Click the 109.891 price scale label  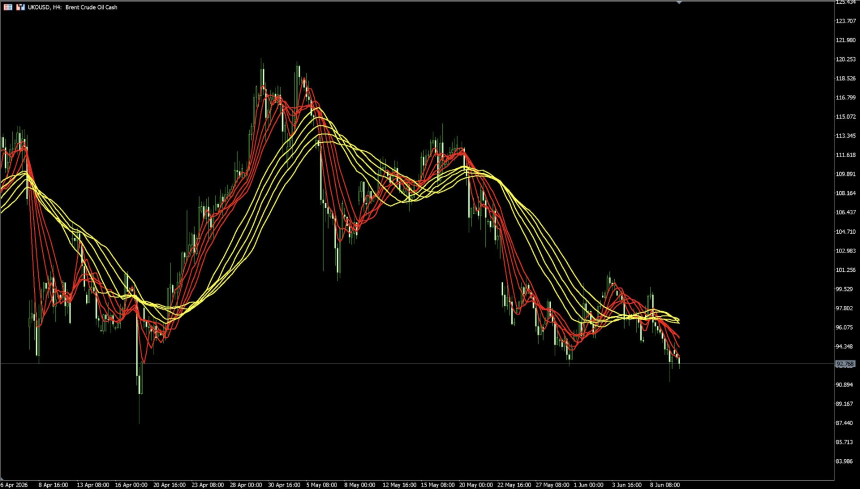846,174
